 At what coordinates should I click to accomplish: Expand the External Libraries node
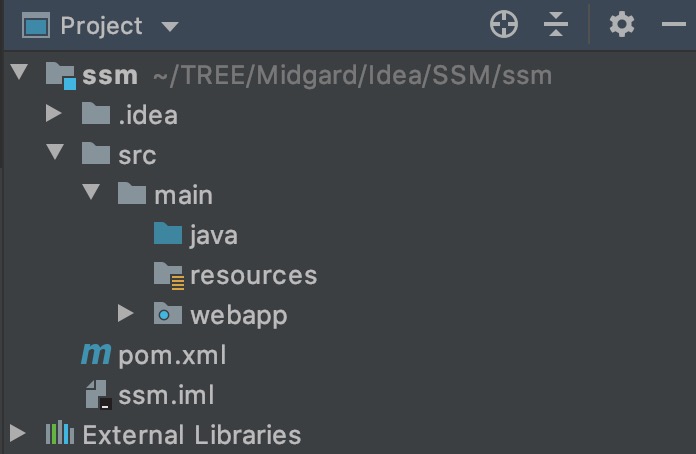click(x=17, y=434)
